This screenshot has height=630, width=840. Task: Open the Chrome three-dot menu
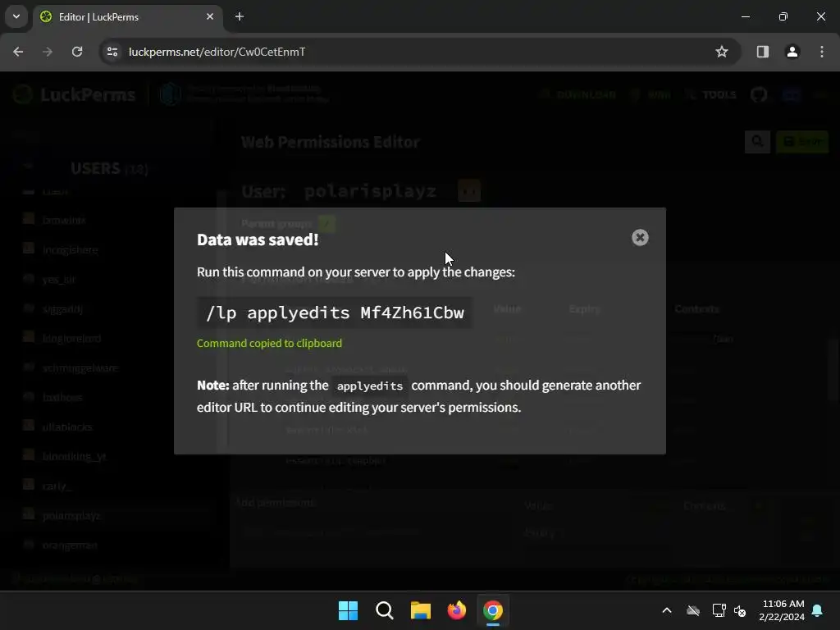(x=822, y=52)
